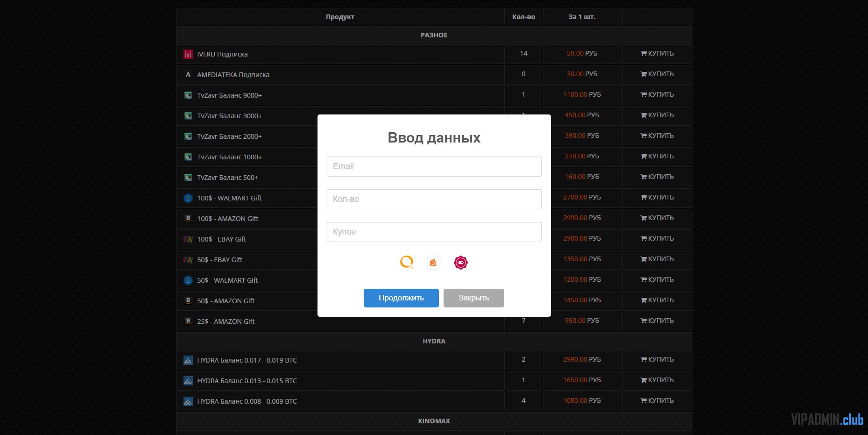Click КУПИТЬ in the 1350.00 РУБ row
This screenshot has height=435, width=868.
(x=657, y=259)
